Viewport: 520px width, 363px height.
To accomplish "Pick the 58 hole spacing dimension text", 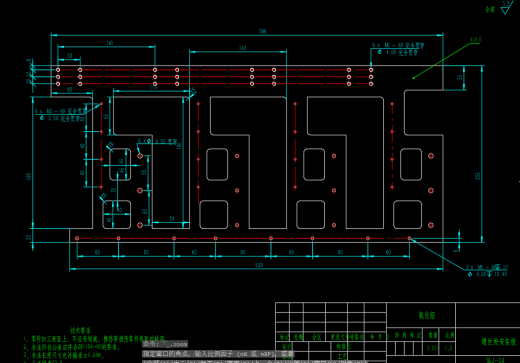I will point(70,56).
